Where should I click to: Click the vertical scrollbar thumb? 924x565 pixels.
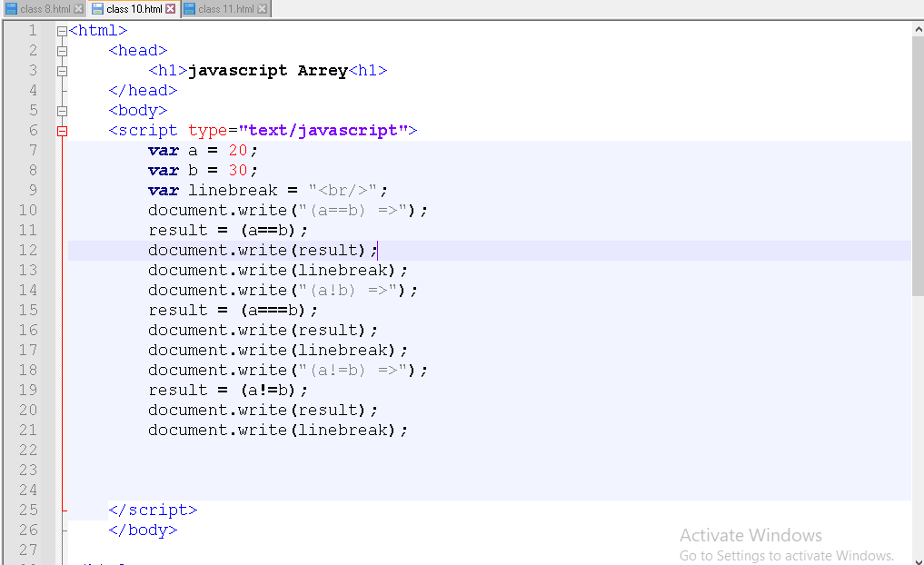pos(917,164)
